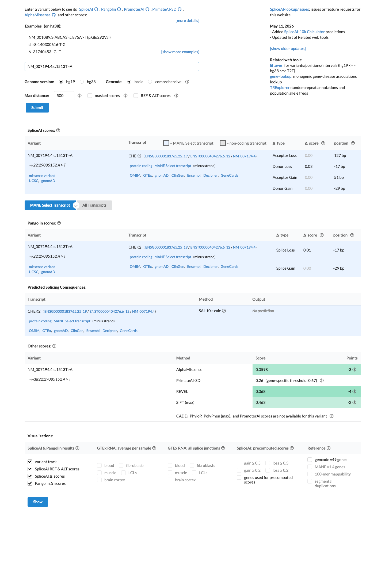Expand the more details link
Viewport: 389px width, 588px height.
pos(187,21)
